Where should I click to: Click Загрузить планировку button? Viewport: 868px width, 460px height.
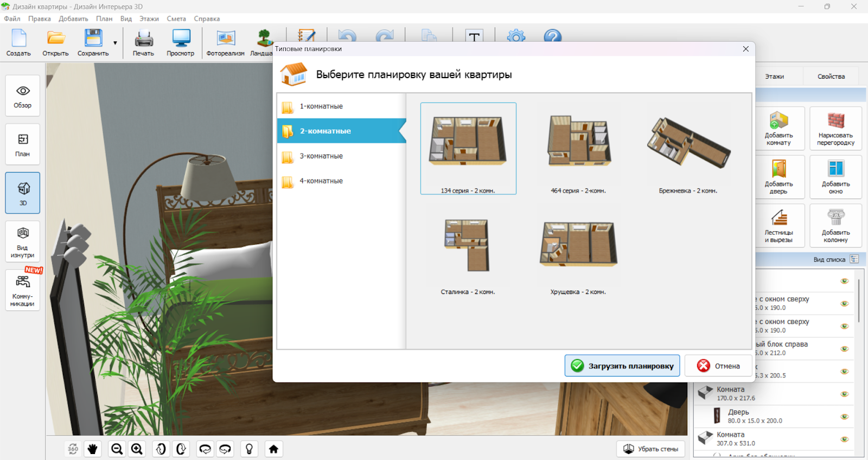click(622, 366)
